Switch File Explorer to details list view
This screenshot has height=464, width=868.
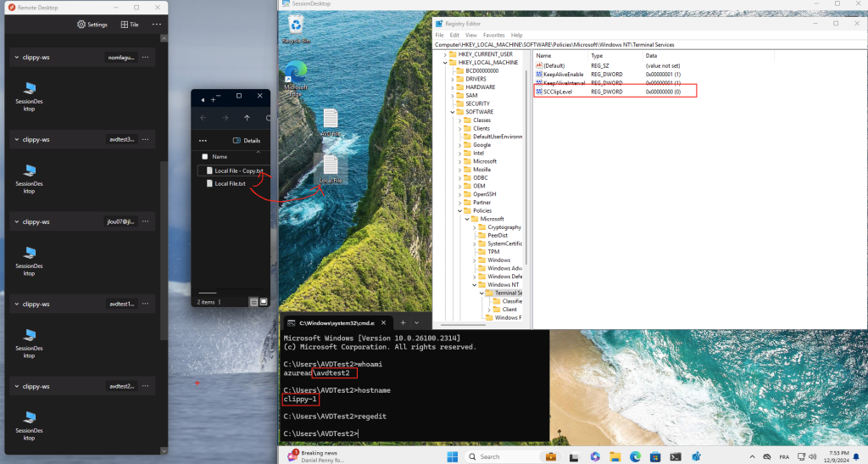[253, 302]
